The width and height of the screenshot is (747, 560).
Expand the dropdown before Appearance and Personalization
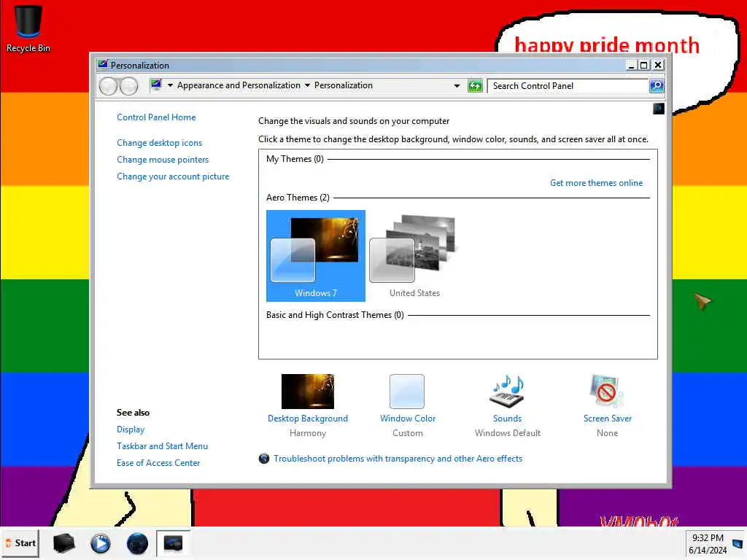170,86
